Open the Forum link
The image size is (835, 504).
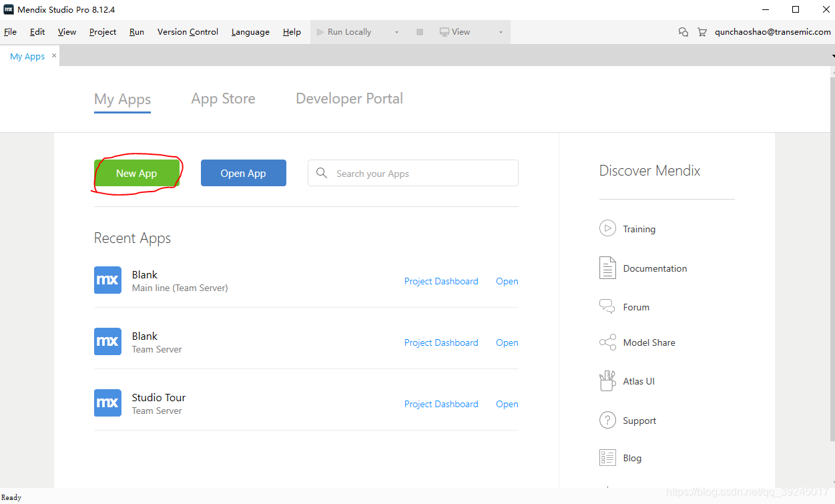pyautogui.click(x=636, y=307)
